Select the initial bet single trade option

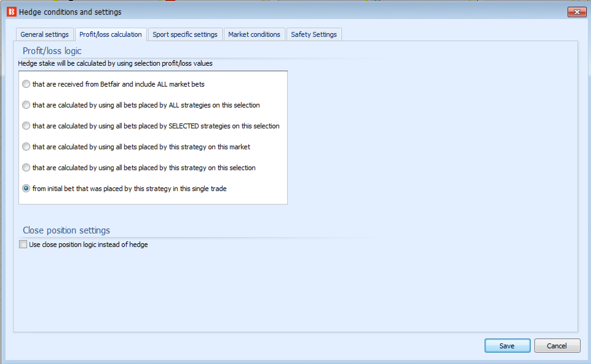[x=26, y=189]
